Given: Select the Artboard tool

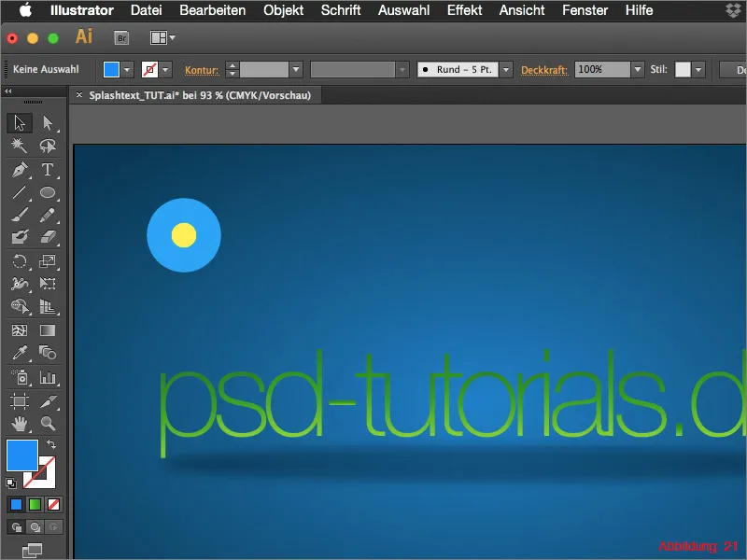Looking at the screenshot, I should (20, 401).
